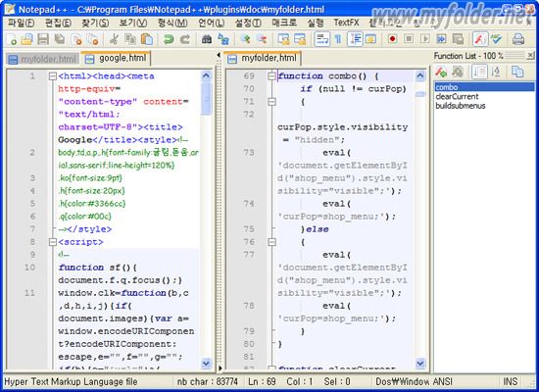The image size is (539, 392).
Task: Collapse the else brace fold at line 76
Action: [271, 242]
